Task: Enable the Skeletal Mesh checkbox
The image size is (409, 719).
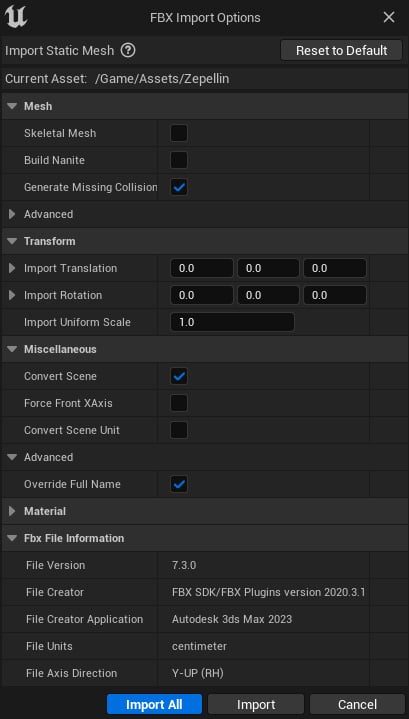Action: click(179, 133)
